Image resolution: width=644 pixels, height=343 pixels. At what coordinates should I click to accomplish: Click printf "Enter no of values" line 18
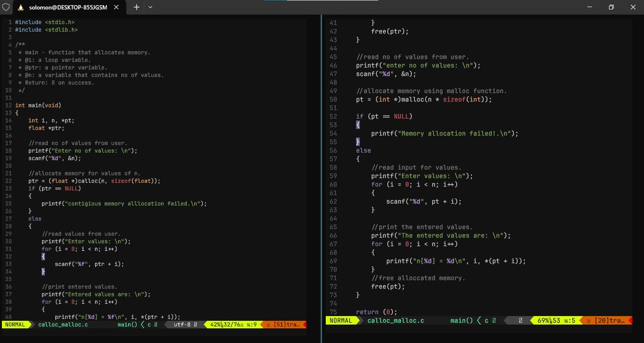pos(83,151)
